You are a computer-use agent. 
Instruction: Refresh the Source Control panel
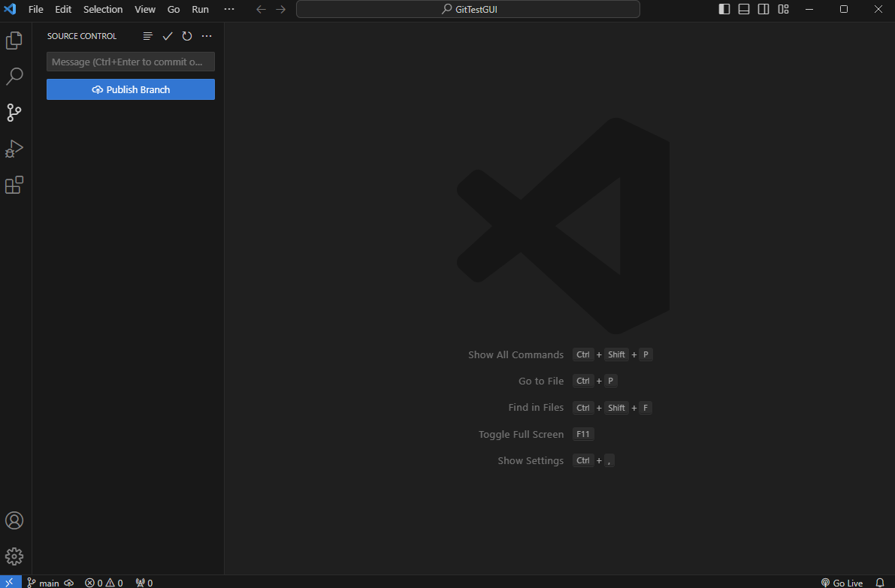pyautogui.click(x=186, y=36)
